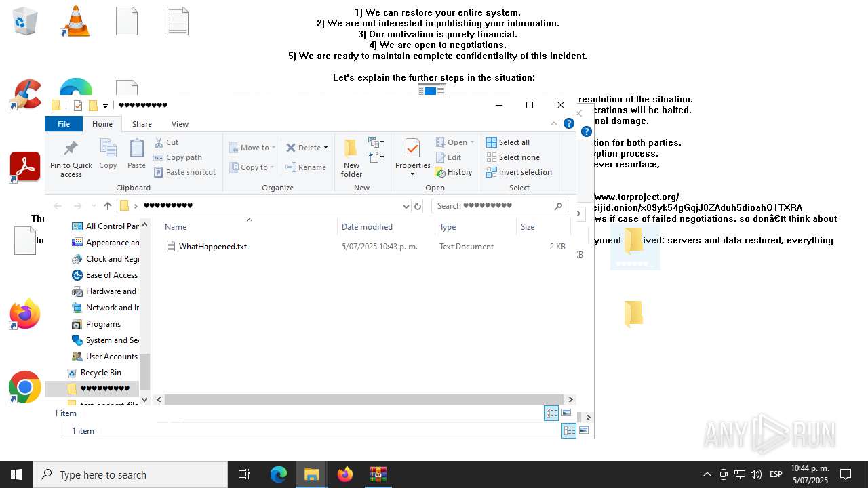Select Network and Internet tree item
Image resolution: width=868 pixels, height=488 pixels.
click(105, 308)
